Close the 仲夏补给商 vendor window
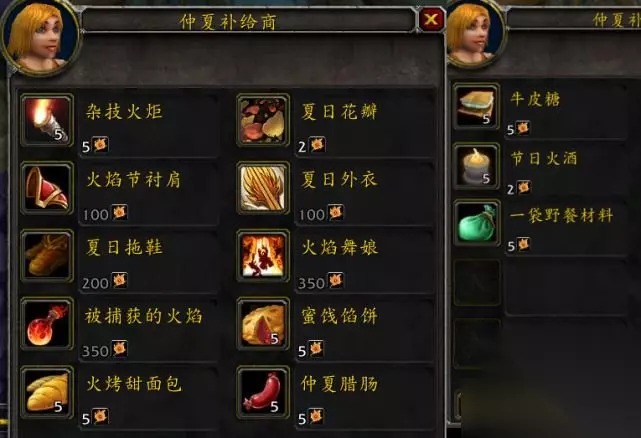 click(431, 19)
